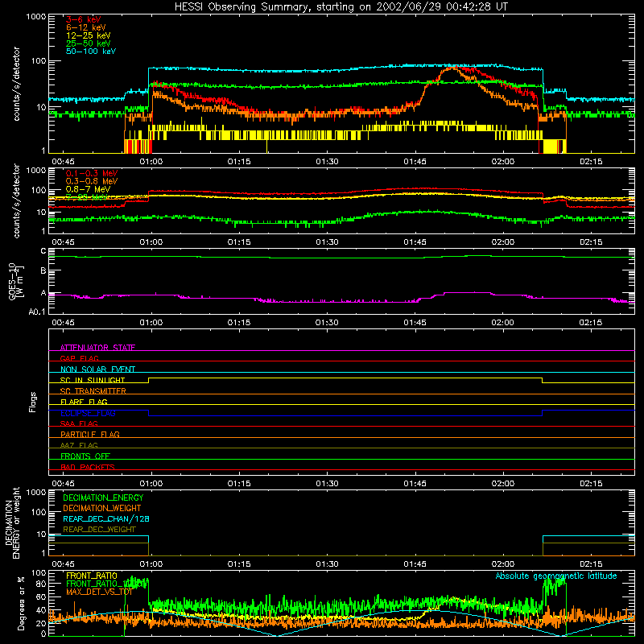The height and width of the screenshot is (644, 644).
Task: Select the ATTENUATOR_STATE flag label
Action: point(97,348)
